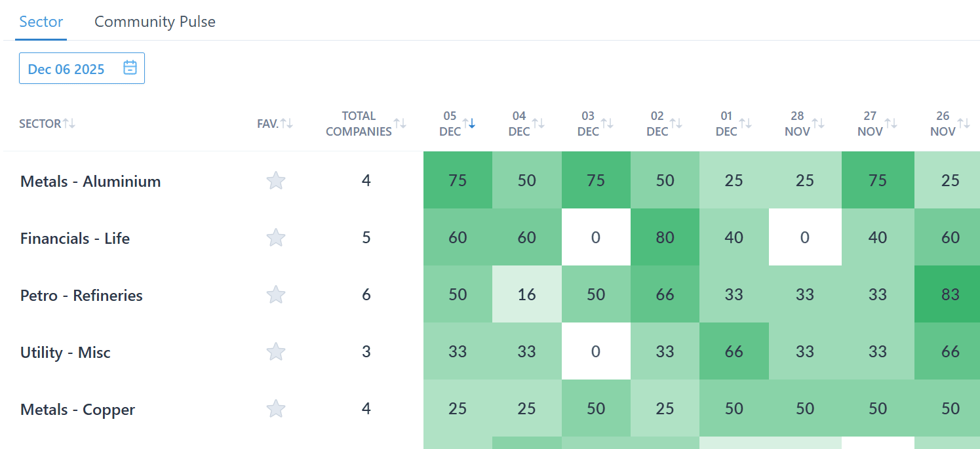Open the Petro - Refineries sector link
The height and width of the screenshot is (449, 980).
click(x=81, y=296)
